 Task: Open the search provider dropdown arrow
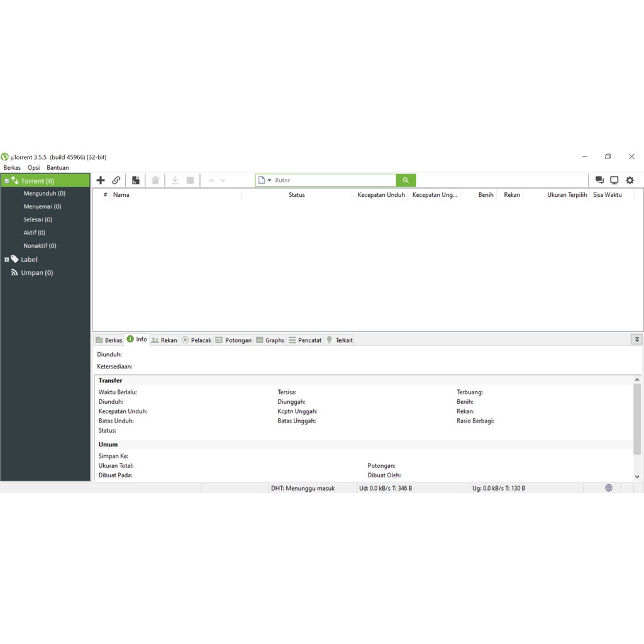269,180
